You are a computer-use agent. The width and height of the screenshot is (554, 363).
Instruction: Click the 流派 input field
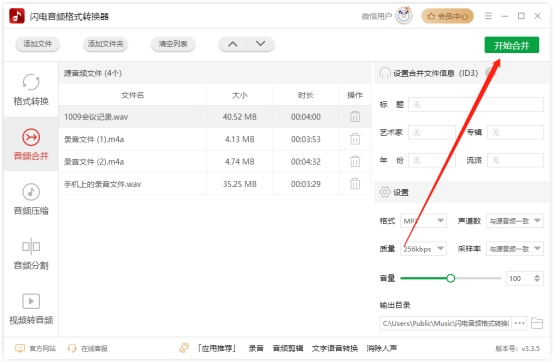515,160
